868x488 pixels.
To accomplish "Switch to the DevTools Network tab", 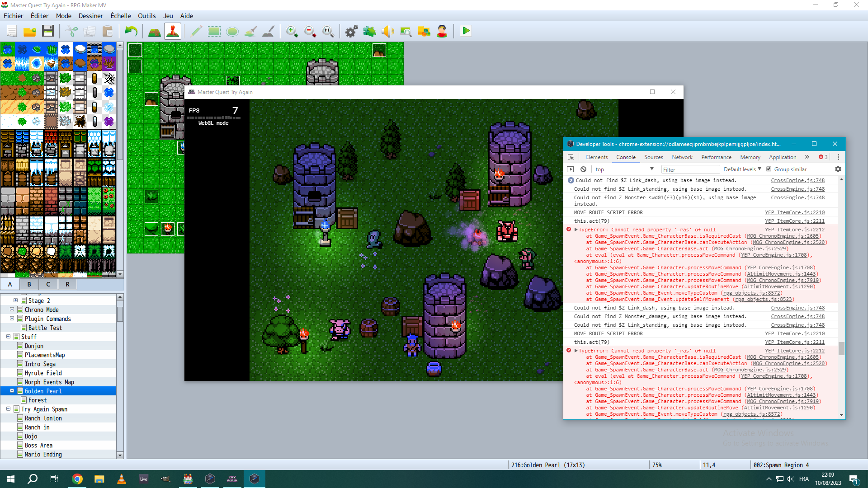I will tap(682, 157).
